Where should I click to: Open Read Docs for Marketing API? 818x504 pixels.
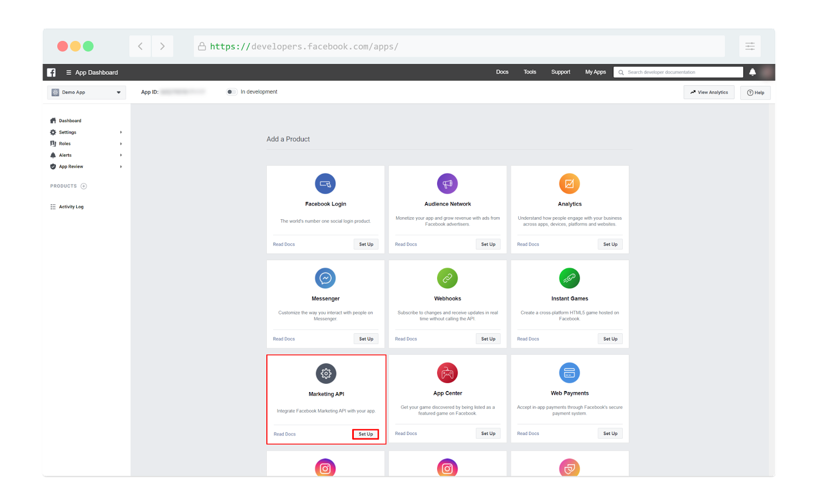285,434
